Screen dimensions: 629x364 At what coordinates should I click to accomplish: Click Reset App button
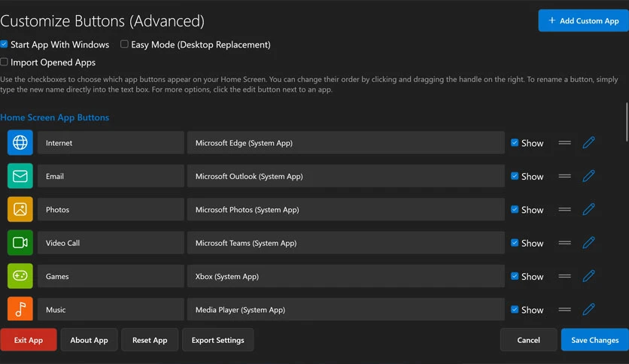pyautogui.click(x=150, y=340)
